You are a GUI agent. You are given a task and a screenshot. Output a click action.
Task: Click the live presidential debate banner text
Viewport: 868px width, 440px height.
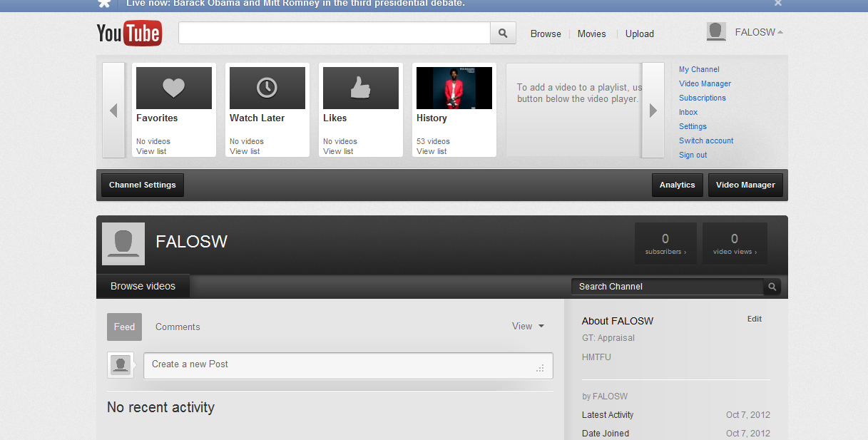coord(295,3)
